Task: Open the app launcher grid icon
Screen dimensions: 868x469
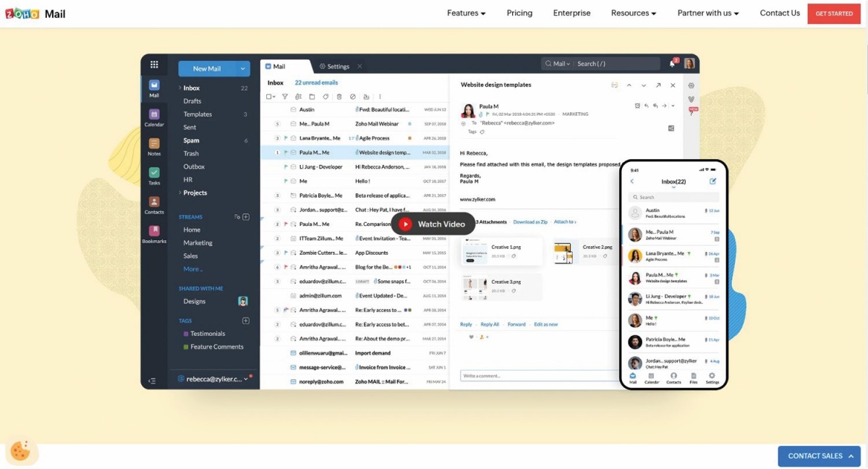Action: click(x=154, y=64)
